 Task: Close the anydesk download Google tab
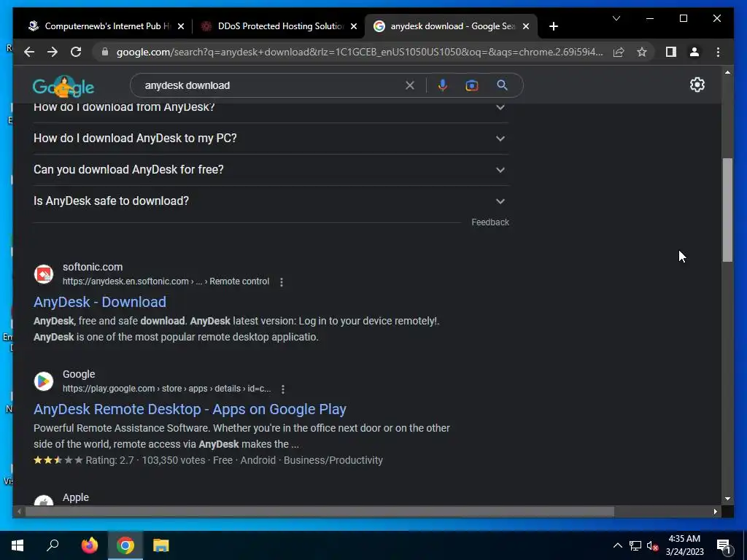pos(525,26)
